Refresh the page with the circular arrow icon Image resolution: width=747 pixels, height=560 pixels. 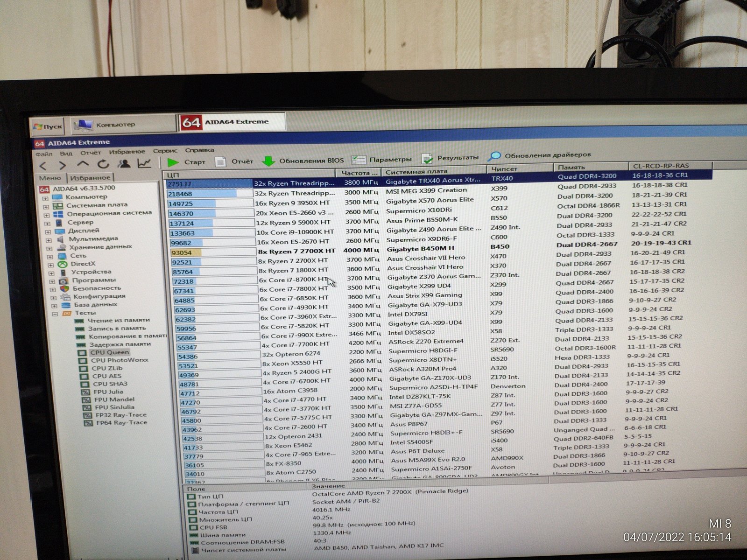click(x=103, y=164)
